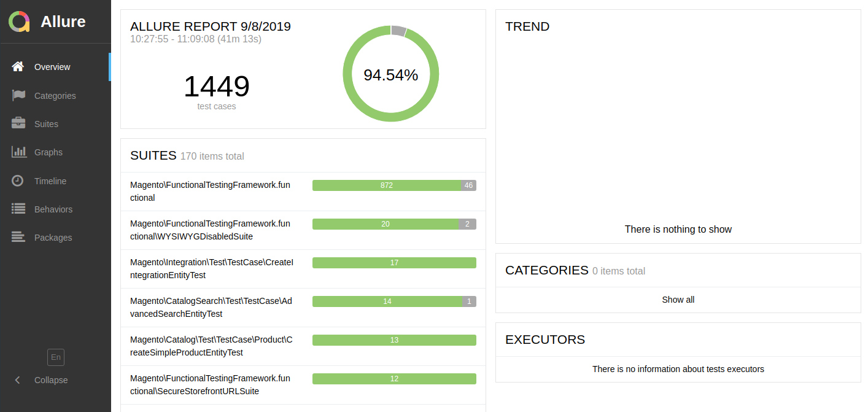Click the 94.54% donut center text
Image resolution: width=868 pixels, height=412 pixels.
click(x=390, y=75)
